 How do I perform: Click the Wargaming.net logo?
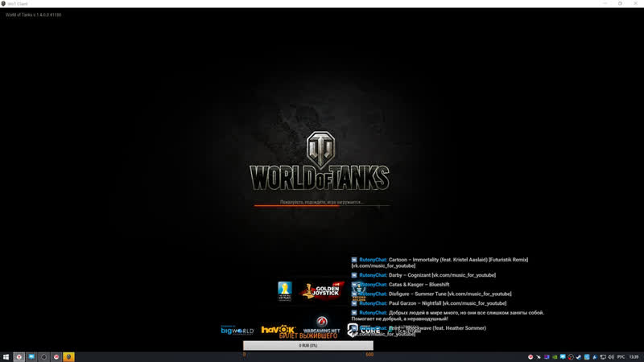pos(321,325)
